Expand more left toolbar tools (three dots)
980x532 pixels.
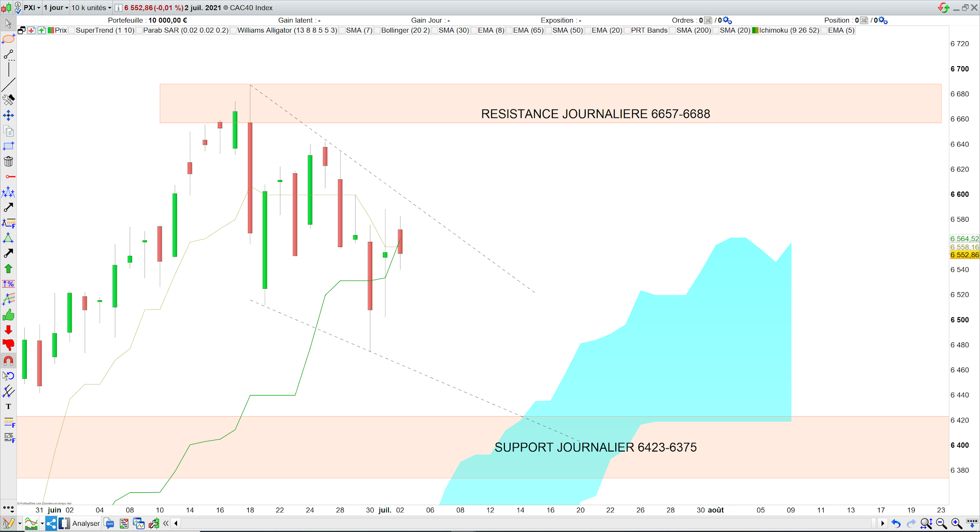8,508
